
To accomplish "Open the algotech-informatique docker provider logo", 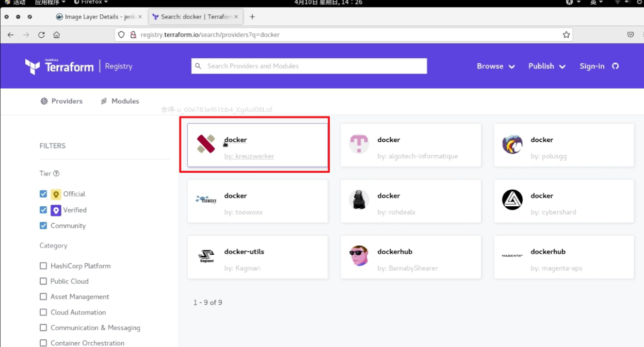I will pos(359,144).
